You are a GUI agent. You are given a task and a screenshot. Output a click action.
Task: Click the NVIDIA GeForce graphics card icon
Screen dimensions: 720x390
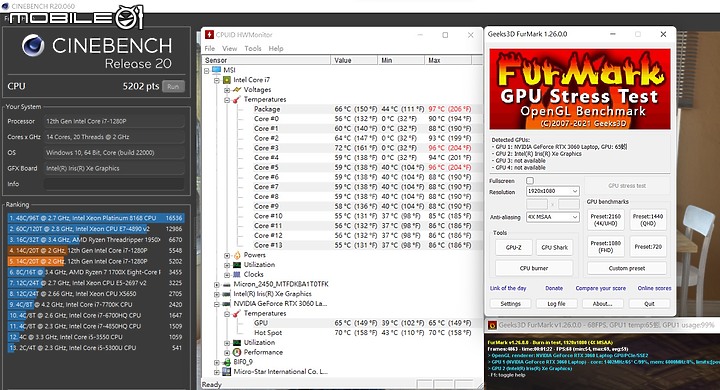pos(226,304)
